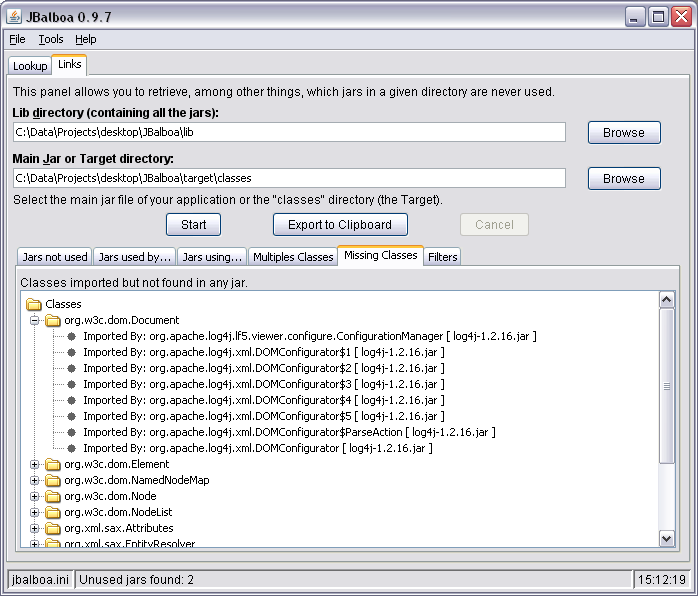
Task: Click the org.w3c.dom.NamedNodeMap folder icon
Action: 53,481
